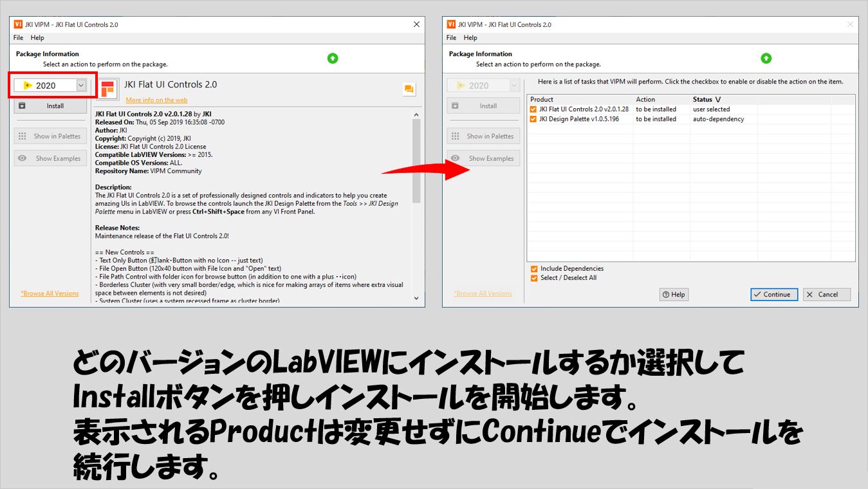
Task: Click question mark icon on Help button
Action: tap(666, 295)
